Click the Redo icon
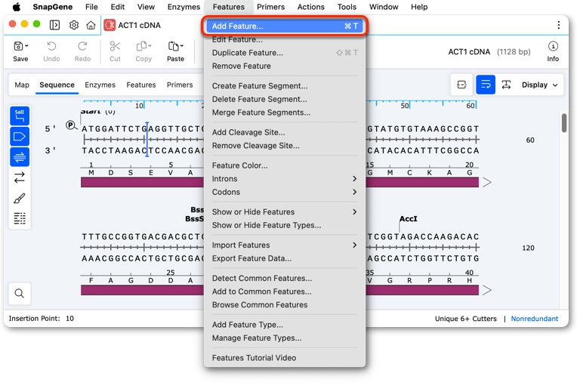The image size is (577, 392). click(x=82, y=46)
